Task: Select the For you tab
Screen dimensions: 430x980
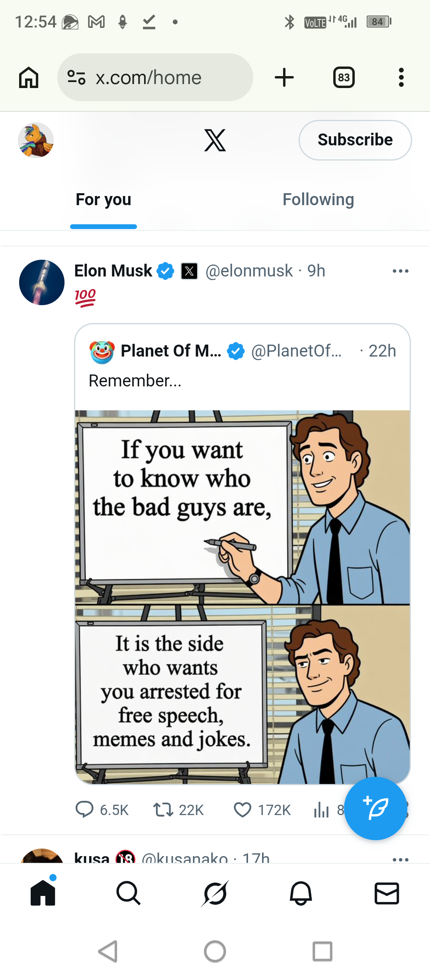Action: click(x=104, y=200)
